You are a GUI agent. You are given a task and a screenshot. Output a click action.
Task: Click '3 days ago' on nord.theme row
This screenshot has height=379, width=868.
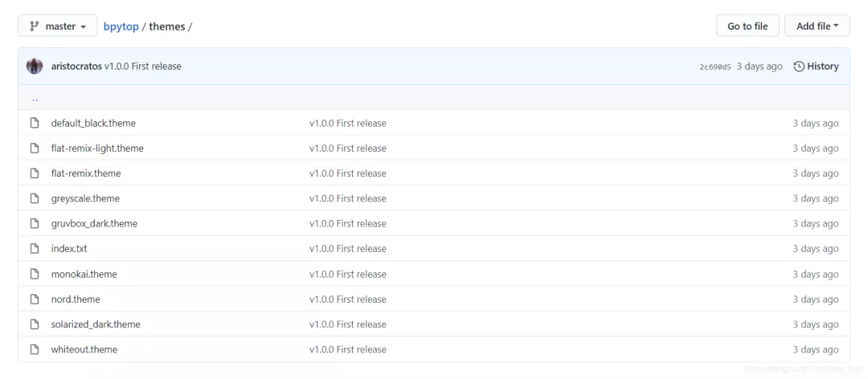[x=816, y=300]
